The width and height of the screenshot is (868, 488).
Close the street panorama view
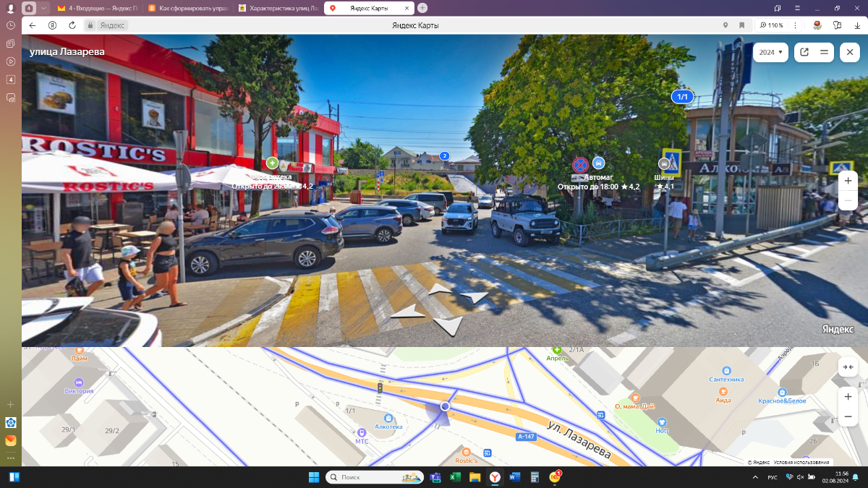coord(848,52)
